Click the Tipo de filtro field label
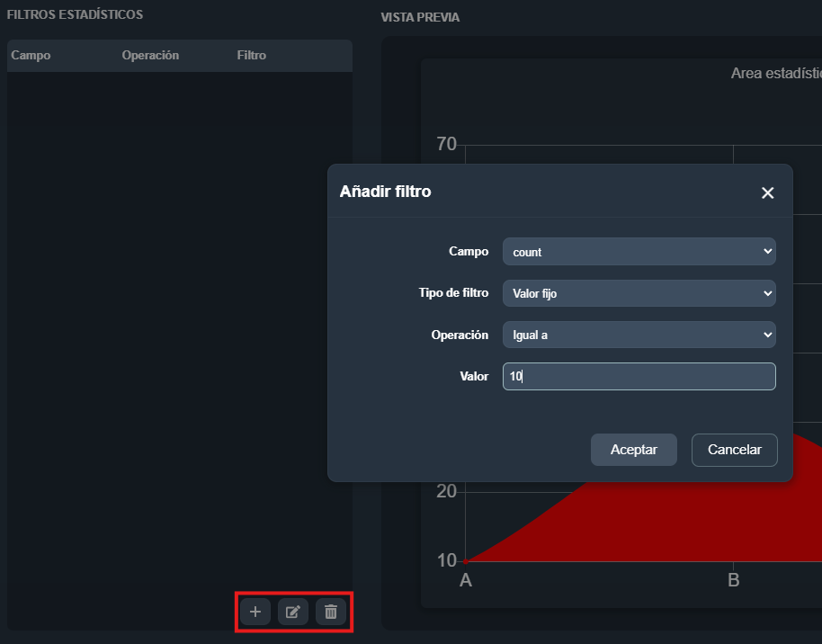Image resolution: width=822 pixels, height=644 pixels. 453,293
